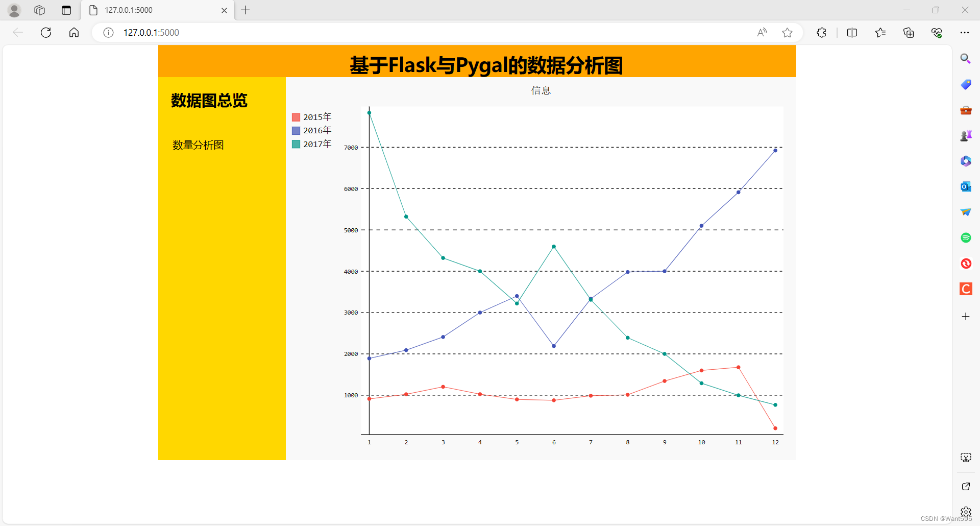980x526 pixels.
Task: Click the blue 2016年 legend color box
Action: 296,131
